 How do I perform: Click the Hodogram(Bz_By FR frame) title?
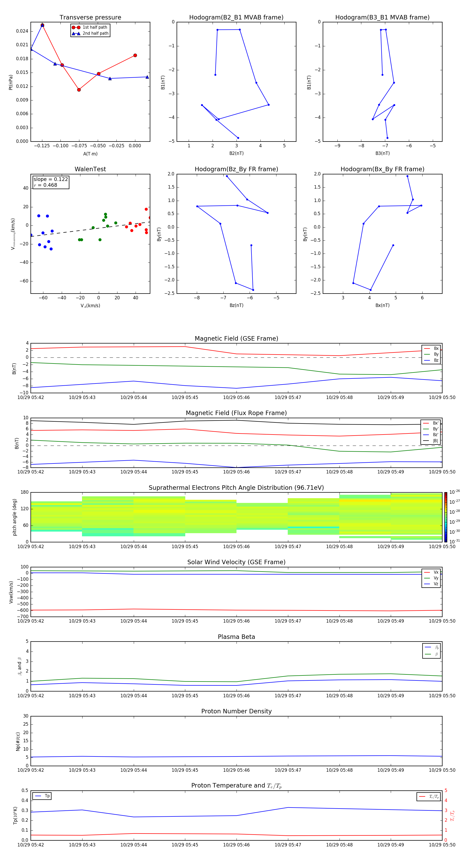(236, 169)
